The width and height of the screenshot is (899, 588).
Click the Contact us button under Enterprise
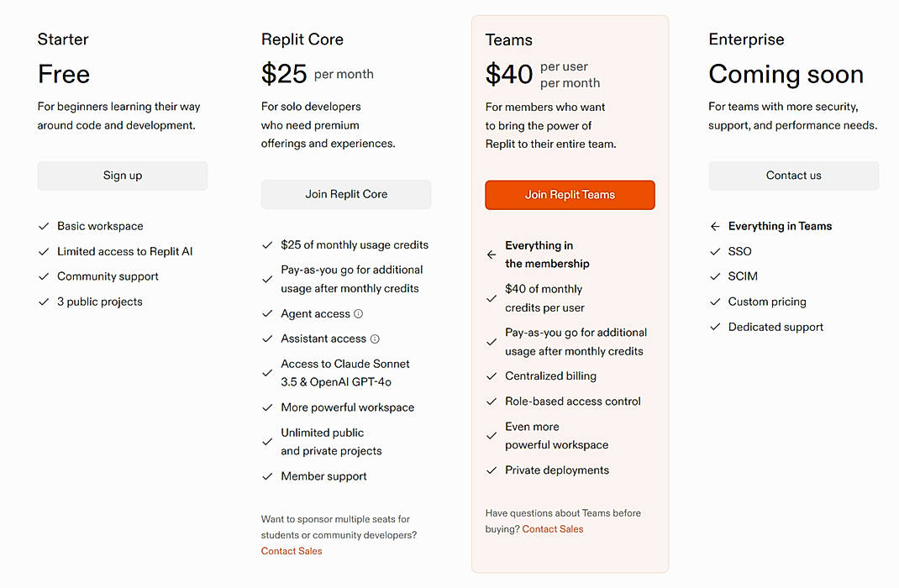coord(793,176)
